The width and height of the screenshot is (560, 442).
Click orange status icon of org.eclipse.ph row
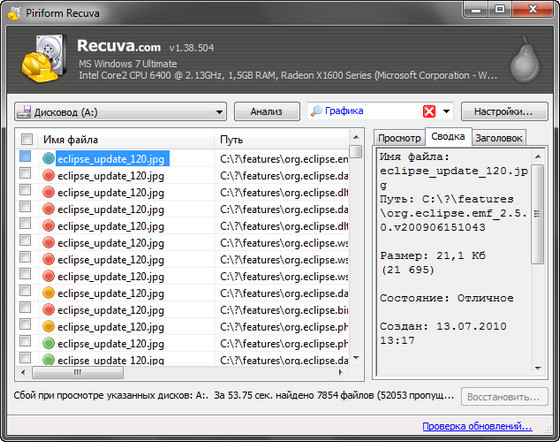(x=48, y=326)
